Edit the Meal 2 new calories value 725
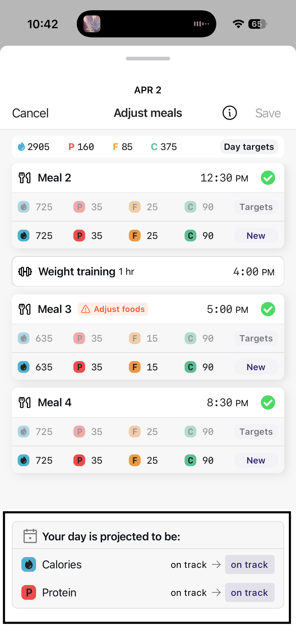The image size is (296, 644). [44, 236]
